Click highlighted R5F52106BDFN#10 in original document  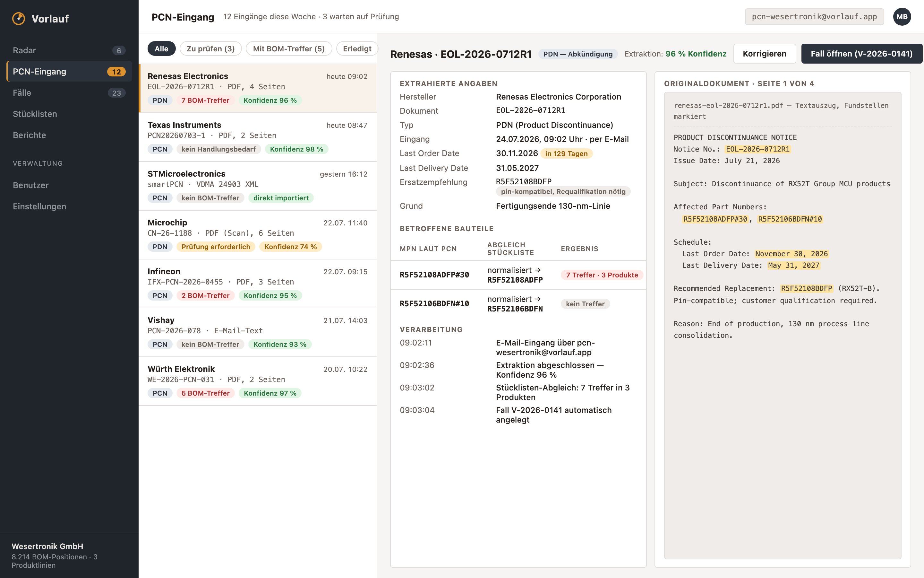790,219
